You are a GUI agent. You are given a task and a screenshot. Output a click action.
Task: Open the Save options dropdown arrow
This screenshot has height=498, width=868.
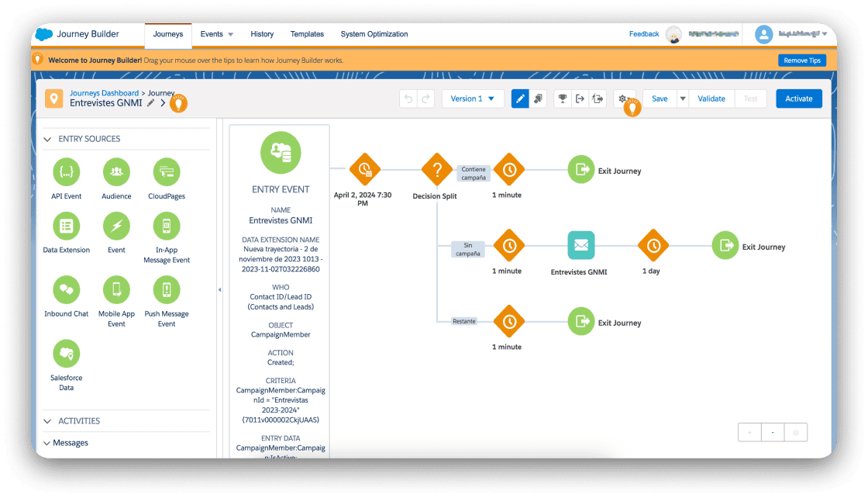(683, 99)
